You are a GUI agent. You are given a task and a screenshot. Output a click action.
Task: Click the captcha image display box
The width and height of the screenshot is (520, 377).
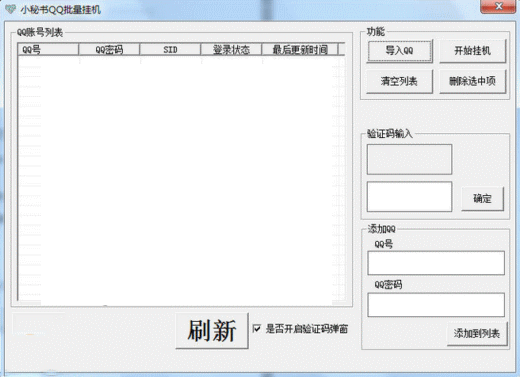(x=409, y=159)
